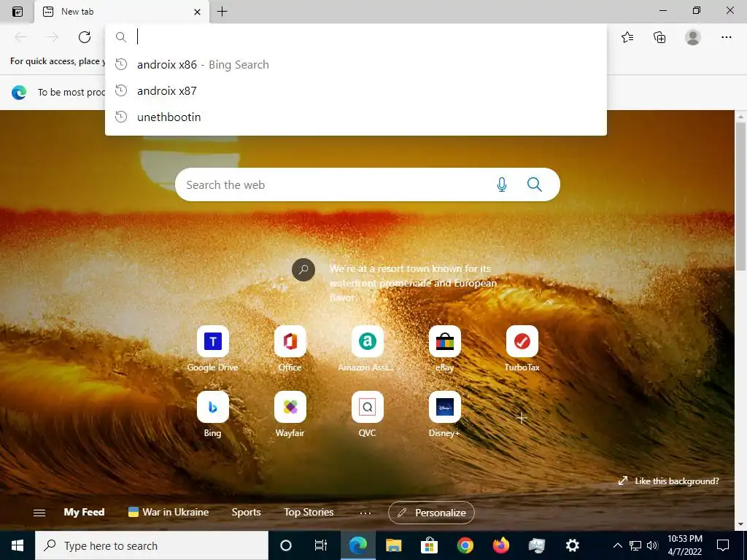
Task: Show more feed topics with ellipsis
Action: coord(365,513)
